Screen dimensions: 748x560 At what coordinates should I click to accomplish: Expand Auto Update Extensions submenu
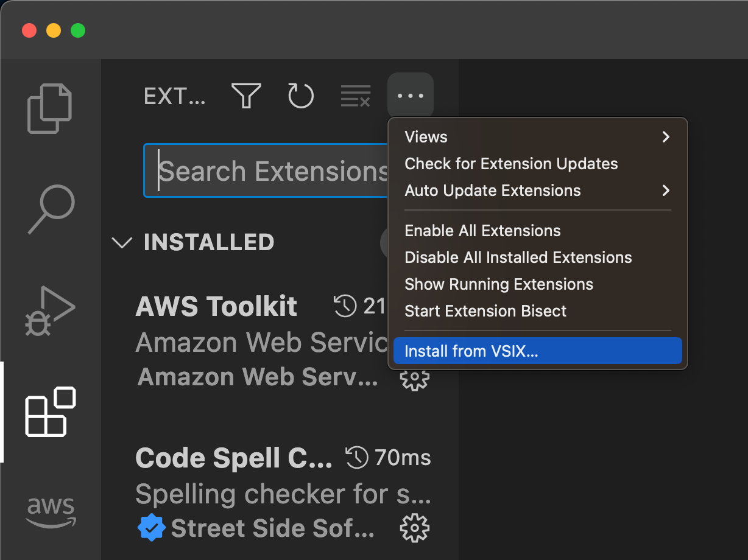click(538, 191)
